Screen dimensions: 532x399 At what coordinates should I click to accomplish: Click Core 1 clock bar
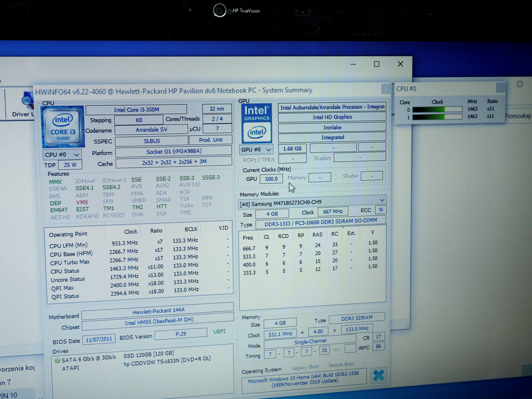(437, 117)
